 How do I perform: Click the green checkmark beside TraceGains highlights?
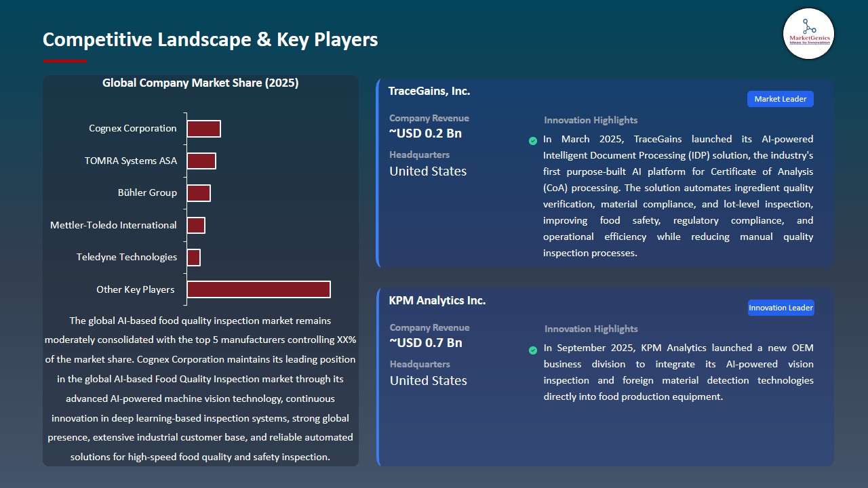[533, 141]
